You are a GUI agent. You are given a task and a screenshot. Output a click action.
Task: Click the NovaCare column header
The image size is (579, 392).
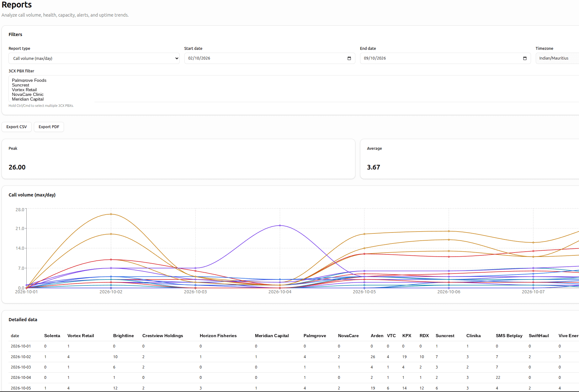(x=348, y=336)
